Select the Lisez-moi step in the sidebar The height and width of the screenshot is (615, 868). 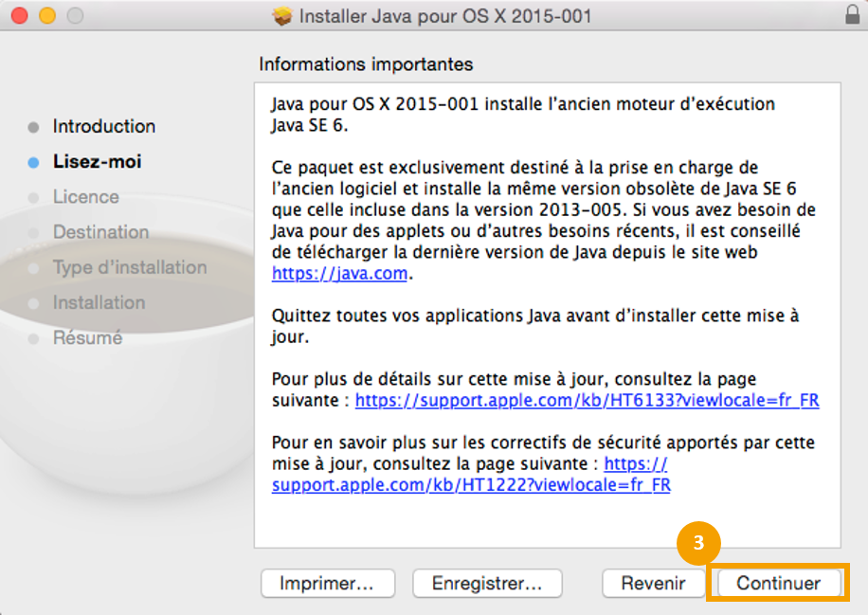pyautogui.click(x=97, y=161)
